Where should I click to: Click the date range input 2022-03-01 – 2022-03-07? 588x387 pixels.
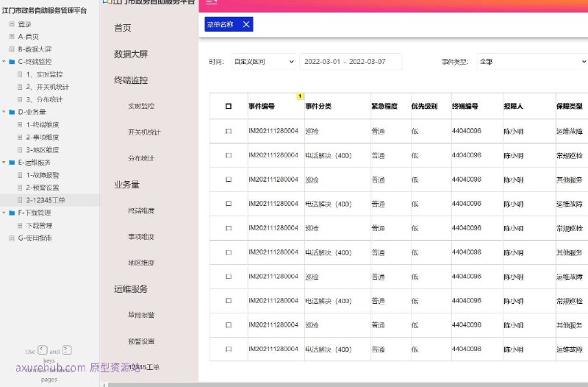point(351,62)
